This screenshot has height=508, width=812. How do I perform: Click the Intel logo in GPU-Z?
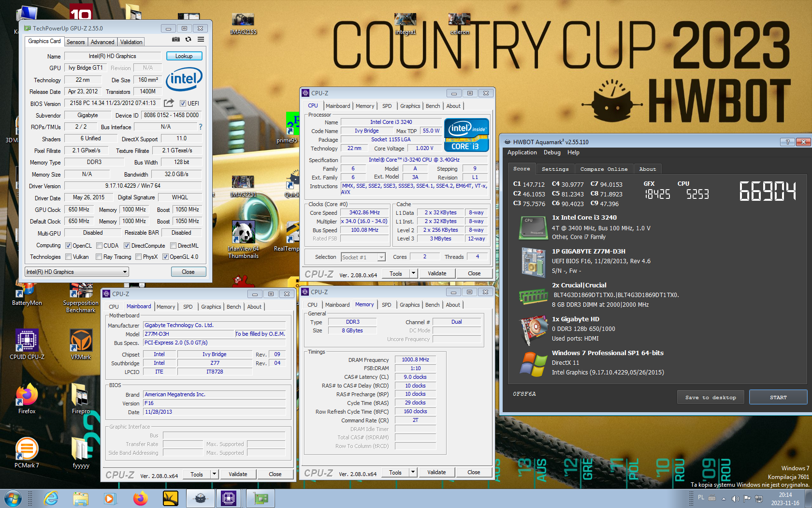184,79
